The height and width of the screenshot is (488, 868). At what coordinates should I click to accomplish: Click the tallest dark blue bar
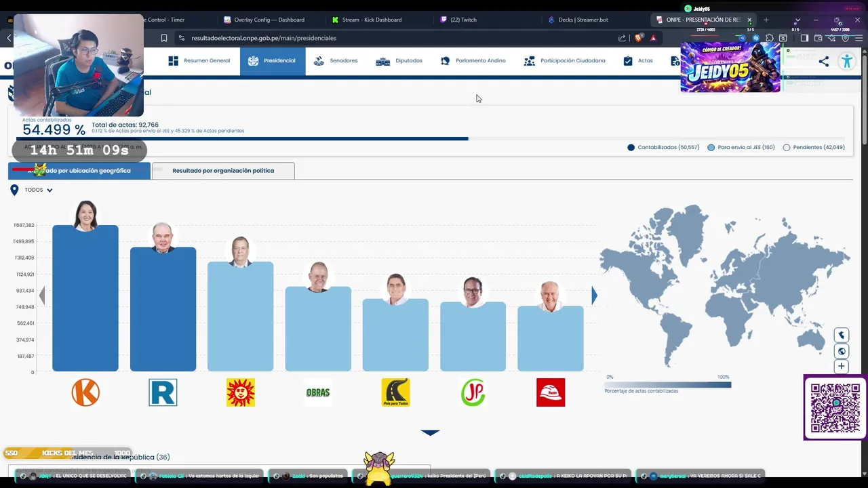pos(85,298)
